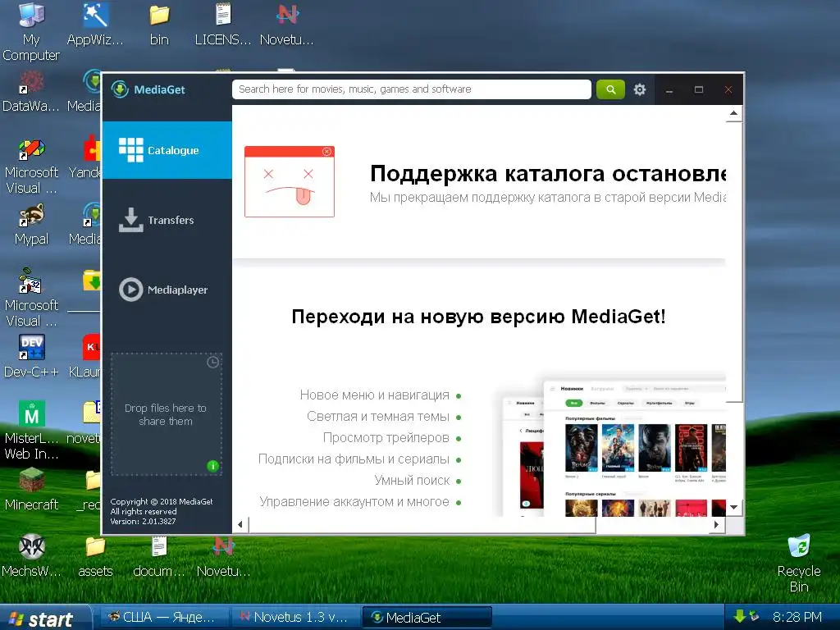Select the MisterL Web In desktop icon

31,430
